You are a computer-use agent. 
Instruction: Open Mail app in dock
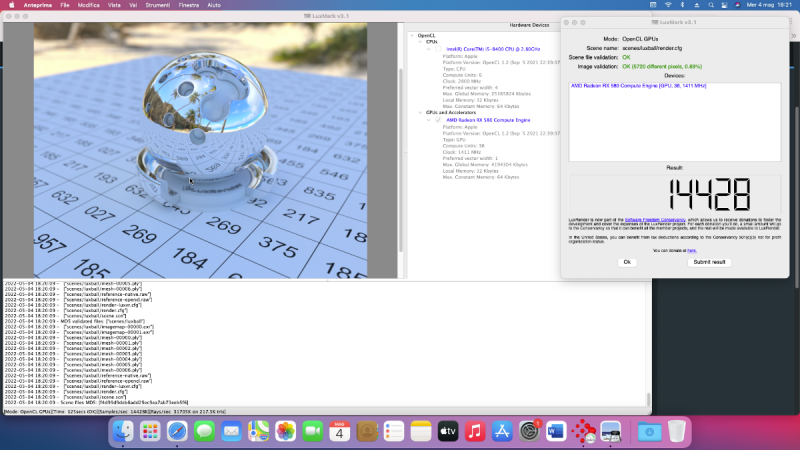click(x=231, y=432)
